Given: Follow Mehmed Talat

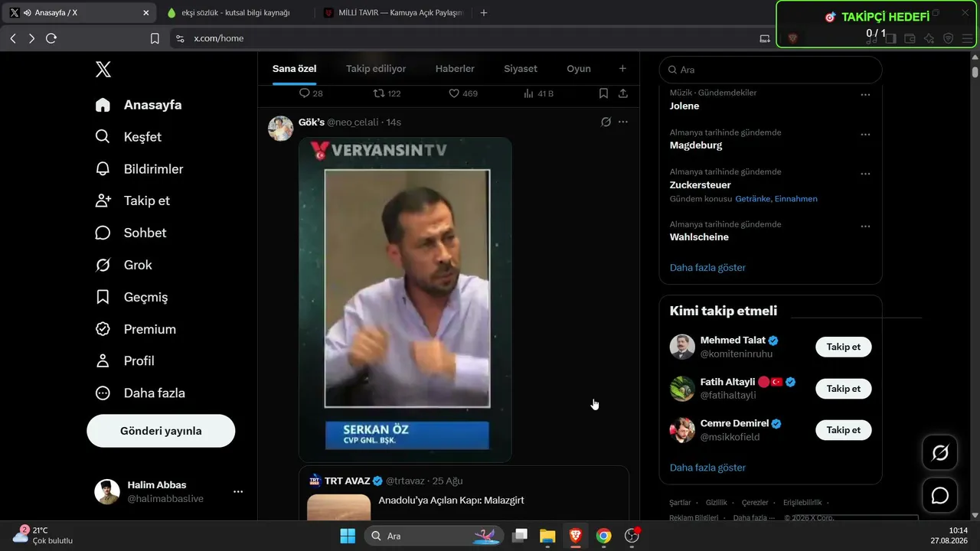Looking at the screenshot, I should [844, 347].
